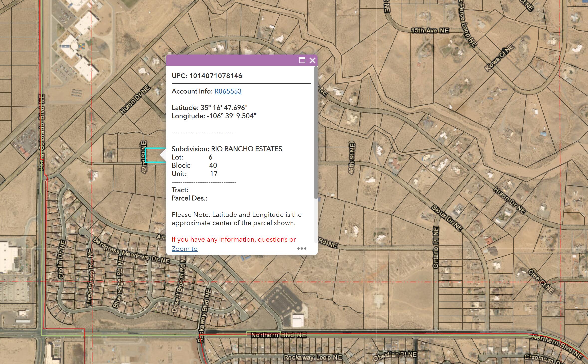Click the Kiowa Ct NE street label
The width and height of the screenshot is (588, 364).
(499, 57)
